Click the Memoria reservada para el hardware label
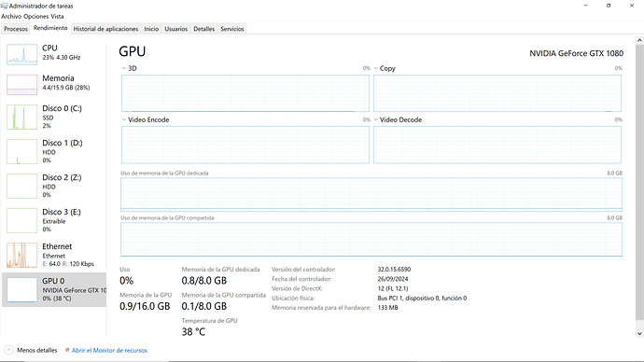 321,307
